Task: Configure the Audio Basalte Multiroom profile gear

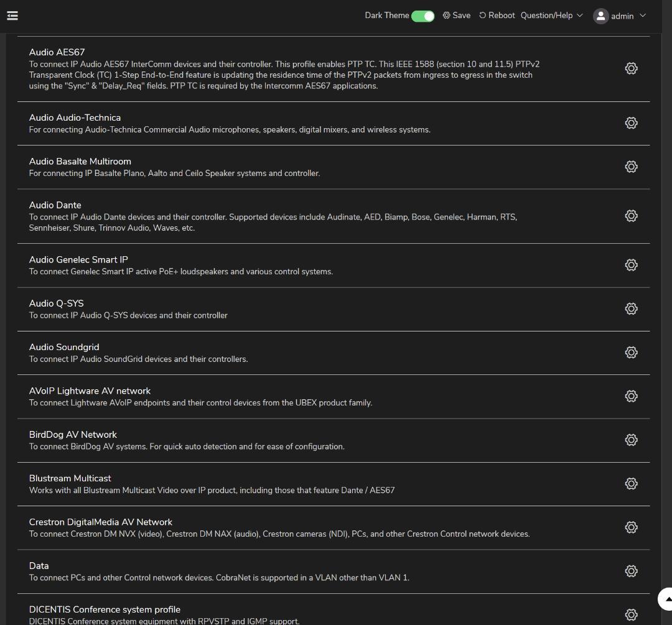Action: pos(631,167)
